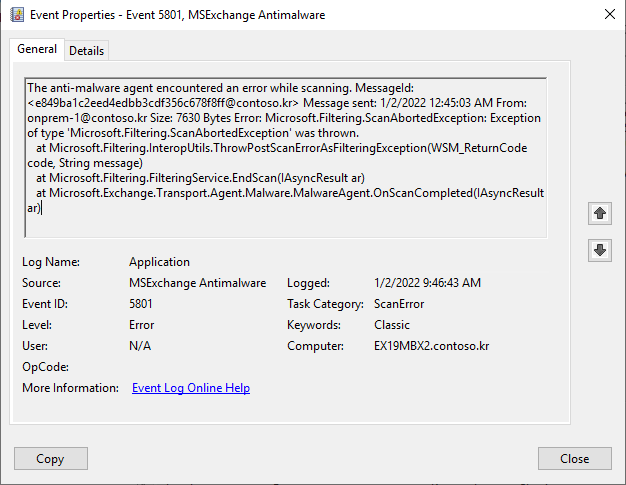This screenshot has height=485, width=626.
Task: Click the Task Category value 'ScanError'
Action: 399,304
